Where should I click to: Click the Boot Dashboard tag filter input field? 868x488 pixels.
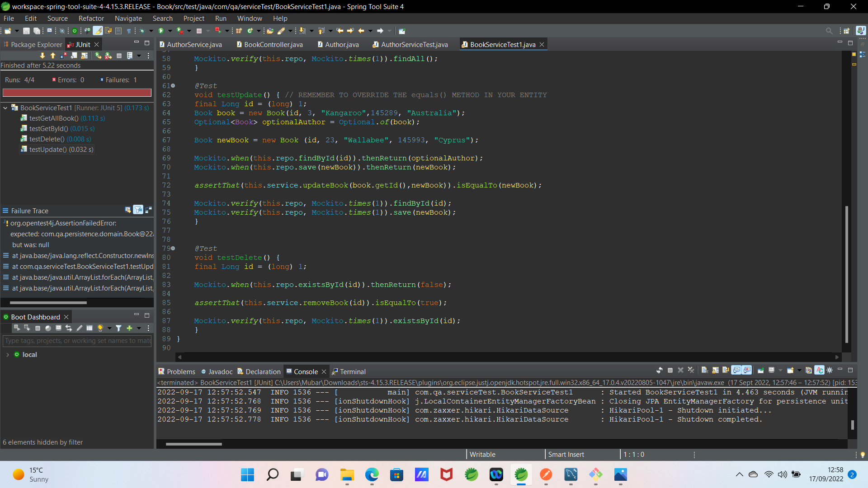coord(77,341)
